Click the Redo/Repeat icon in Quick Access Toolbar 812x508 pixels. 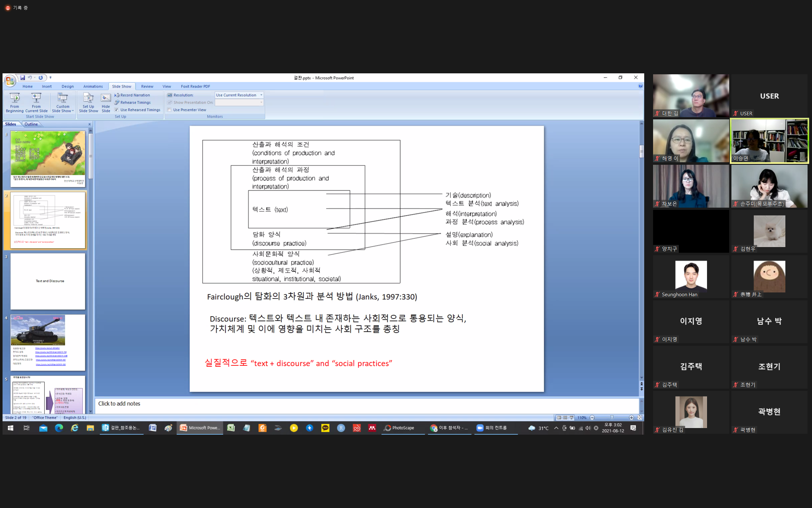[x=41, y=77]
